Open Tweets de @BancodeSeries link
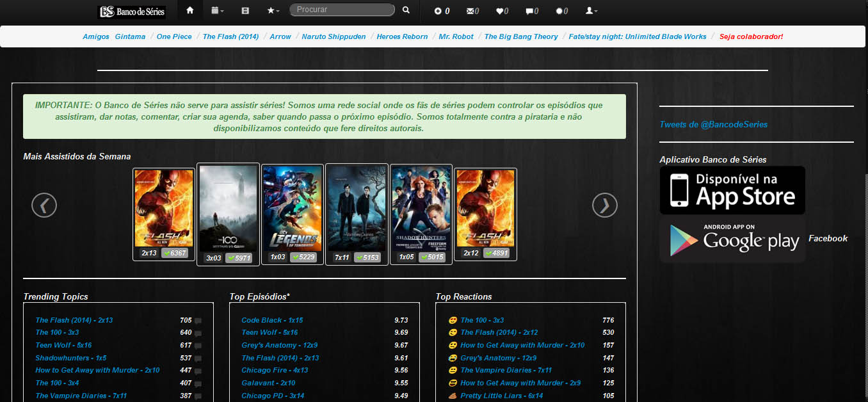Viewport: 868px width, 402px height. [x=713, y=124]
